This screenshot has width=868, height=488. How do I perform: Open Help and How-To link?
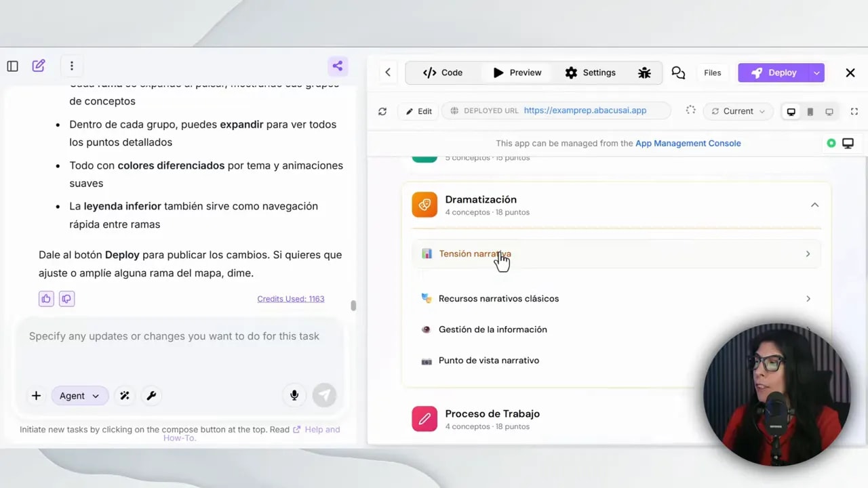252,433
